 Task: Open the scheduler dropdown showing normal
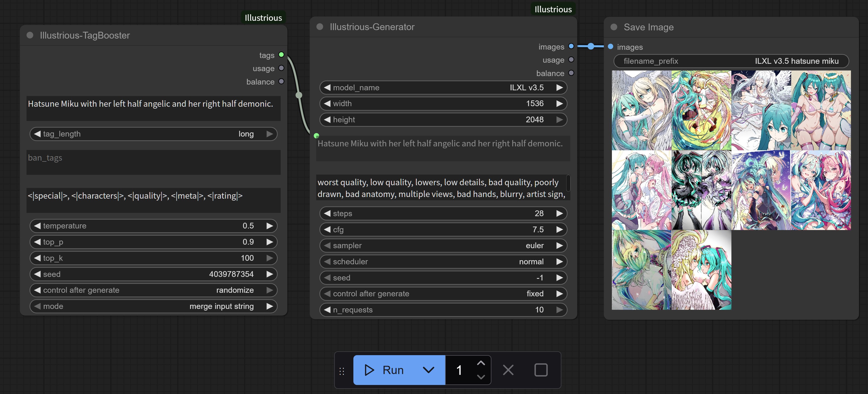443,261
